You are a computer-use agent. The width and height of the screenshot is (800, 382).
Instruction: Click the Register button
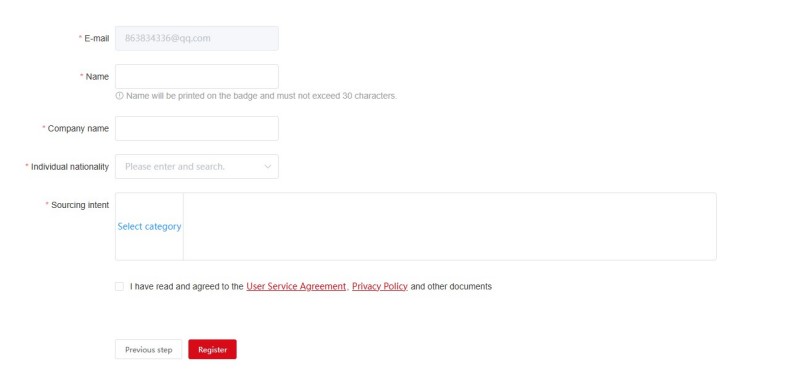point(212,349)
